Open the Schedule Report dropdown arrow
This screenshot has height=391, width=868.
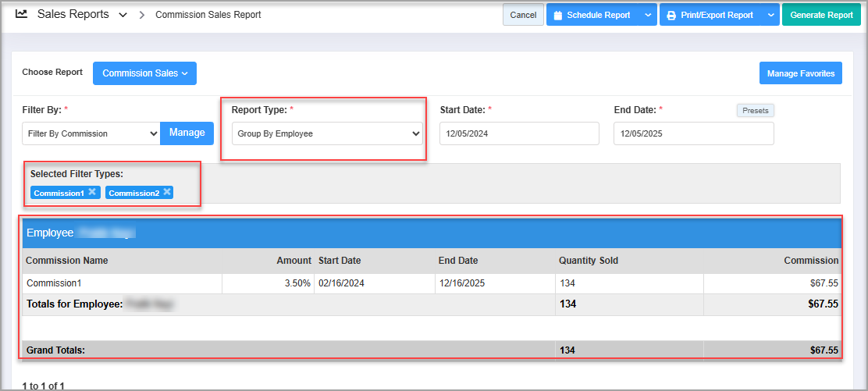[x=649, y=15]
